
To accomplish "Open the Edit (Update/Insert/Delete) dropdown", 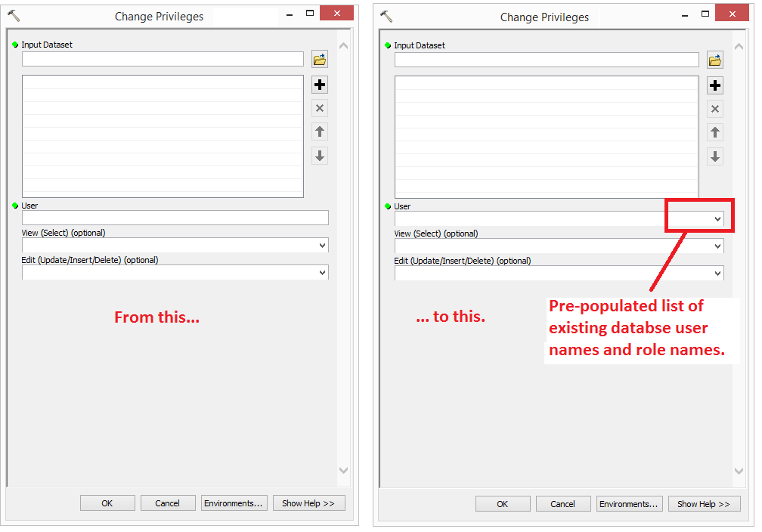I will point(322,272).
